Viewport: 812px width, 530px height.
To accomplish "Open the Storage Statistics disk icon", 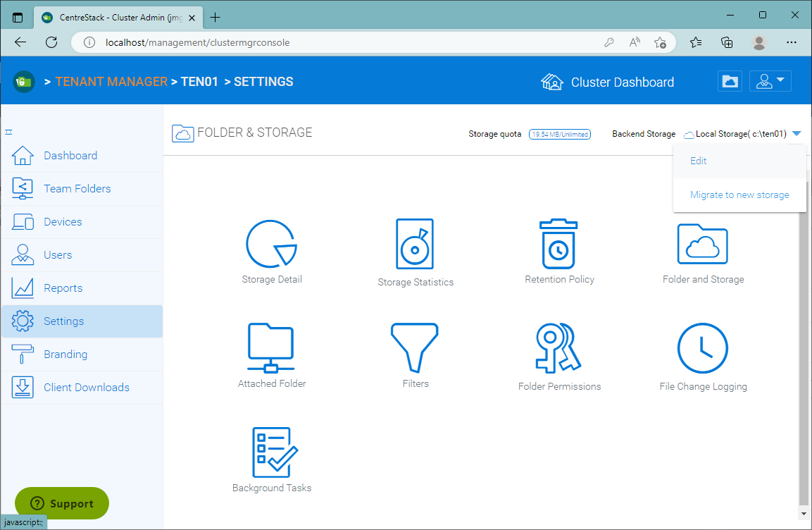I will [415, 244].
